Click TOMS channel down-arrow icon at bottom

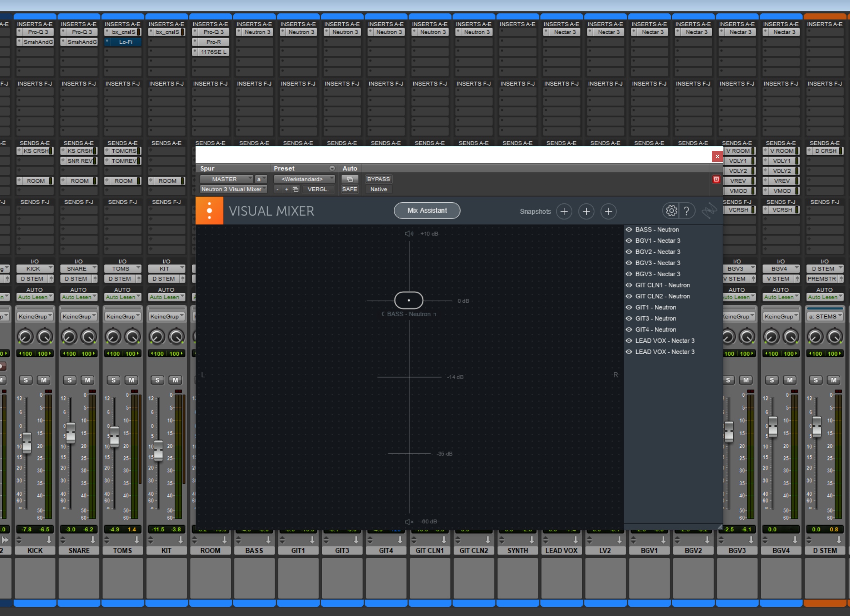[x=137, y=540]
